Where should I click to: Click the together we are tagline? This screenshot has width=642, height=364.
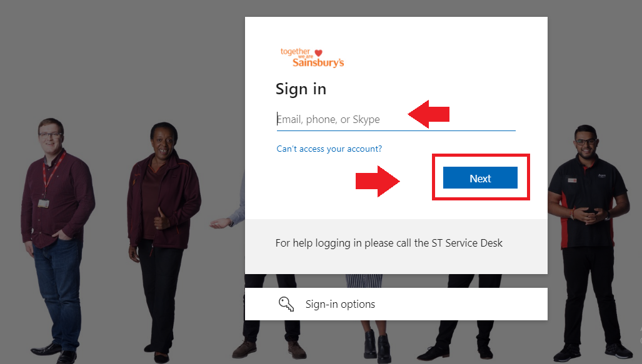pyautogui.click(x=296, y=53)
